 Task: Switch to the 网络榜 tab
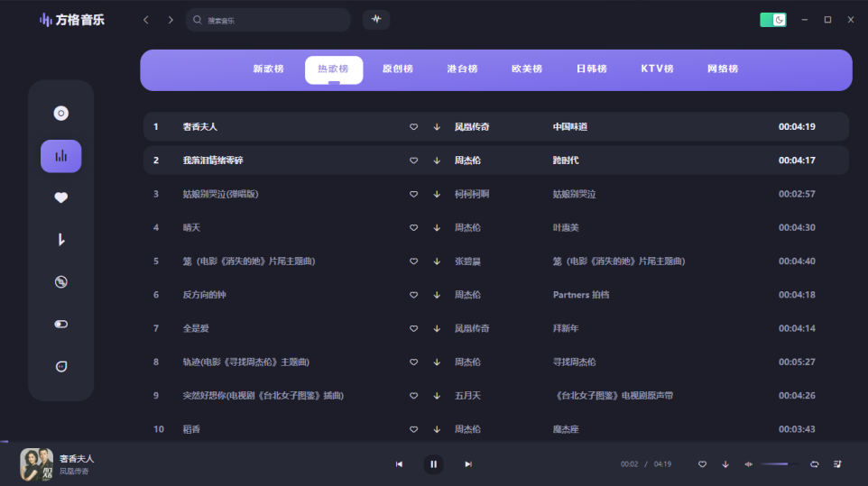click(x=723, y=69)
